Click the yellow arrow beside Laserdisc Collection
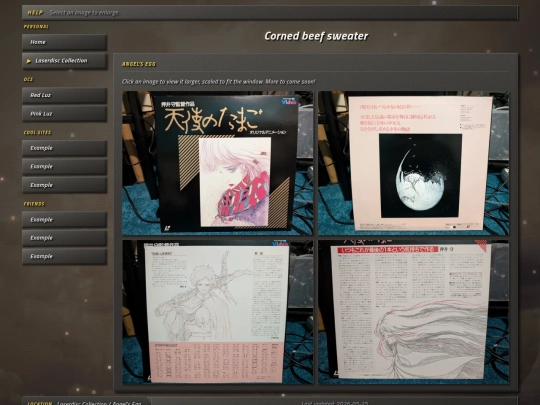 pos(29,61)
